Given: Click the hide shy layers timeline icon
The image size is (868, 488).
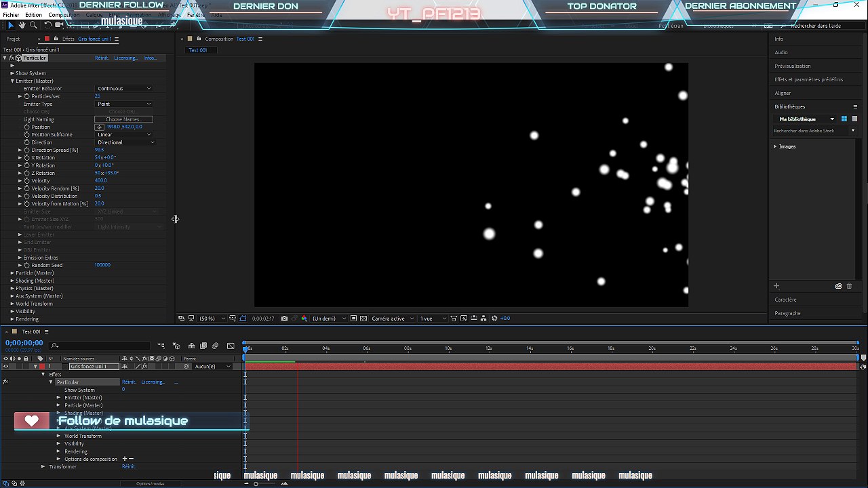Looking at the screenshot, I should 191,346.
